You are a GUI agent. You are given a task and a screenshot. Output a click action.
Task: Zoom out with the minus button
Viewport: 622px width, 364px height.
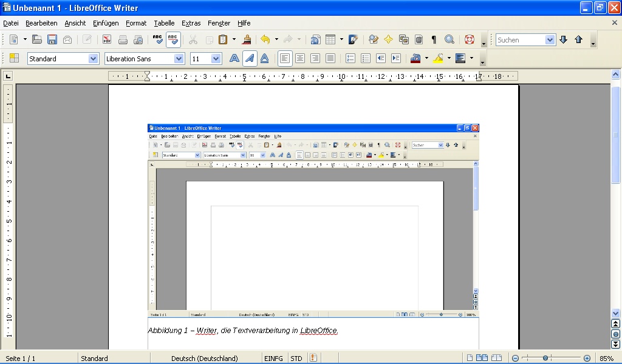(515, 358)
